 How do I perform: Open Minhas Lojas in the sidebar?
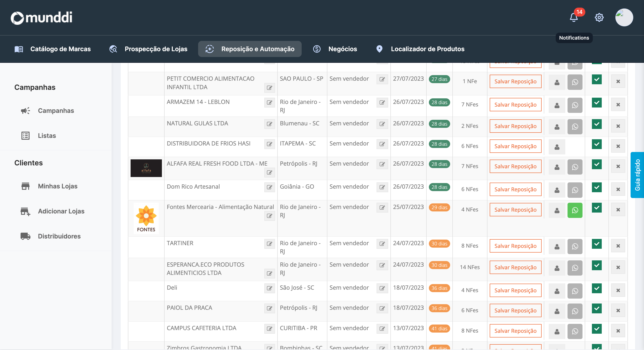57,186
